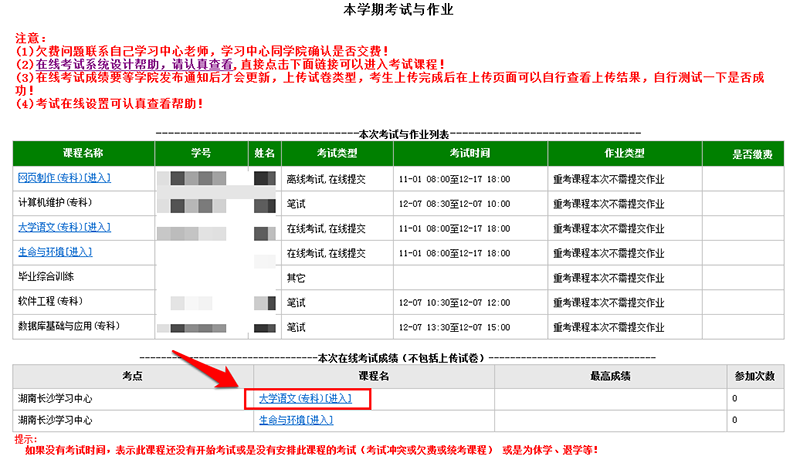Image resolution: width=800 pixels, height=463 pixels.
Task: Select the 考试类型 column header
Action: (337, 154)
